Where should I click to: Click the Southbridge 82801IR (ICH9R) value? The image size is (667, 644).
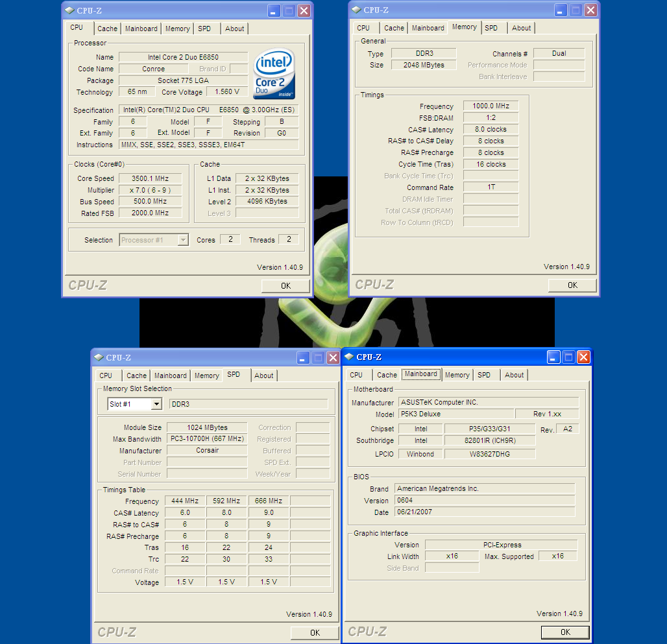click(x=490, y=441)
